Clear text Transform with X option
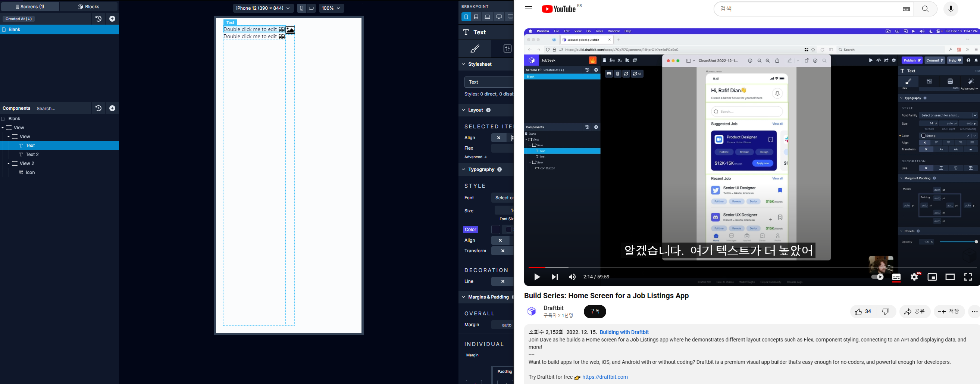 pyautogui.click(x=502, y=251)
